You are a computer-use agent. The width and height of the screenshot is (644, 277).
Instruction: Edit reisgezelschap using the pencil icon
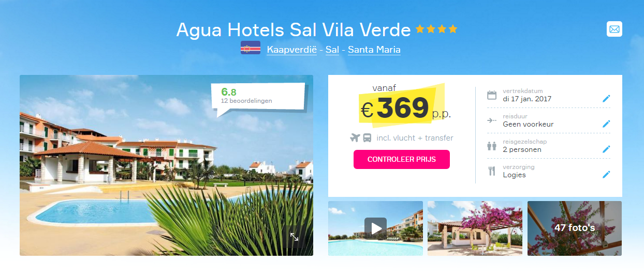pyautogui.click(x=606, y=149)
